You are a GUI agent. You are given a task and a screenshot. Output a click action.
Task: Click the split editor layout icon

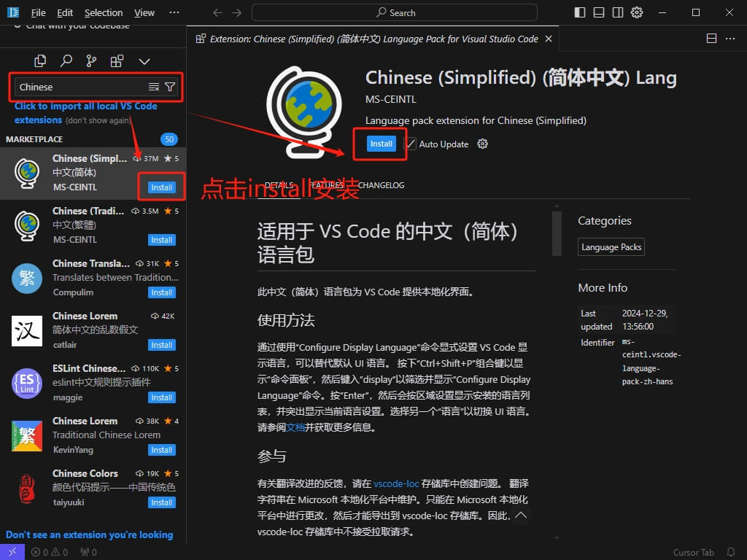711,39
